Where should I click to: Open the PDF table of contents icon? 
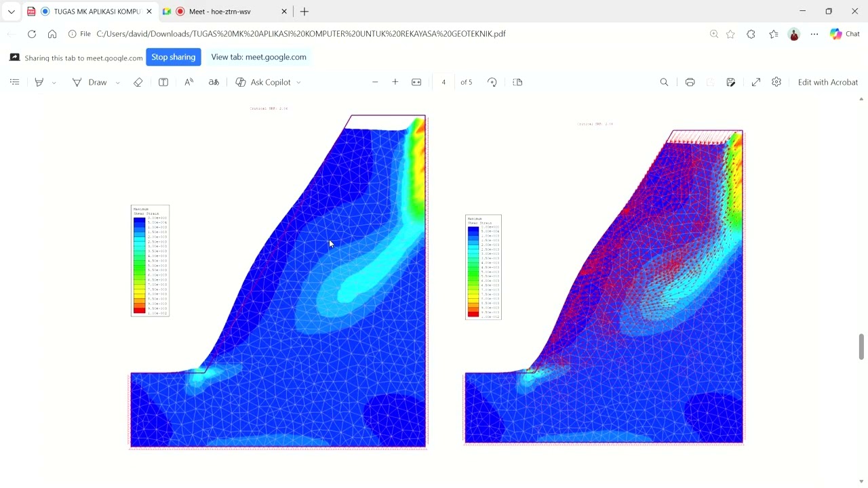click(x=15, y=82)
